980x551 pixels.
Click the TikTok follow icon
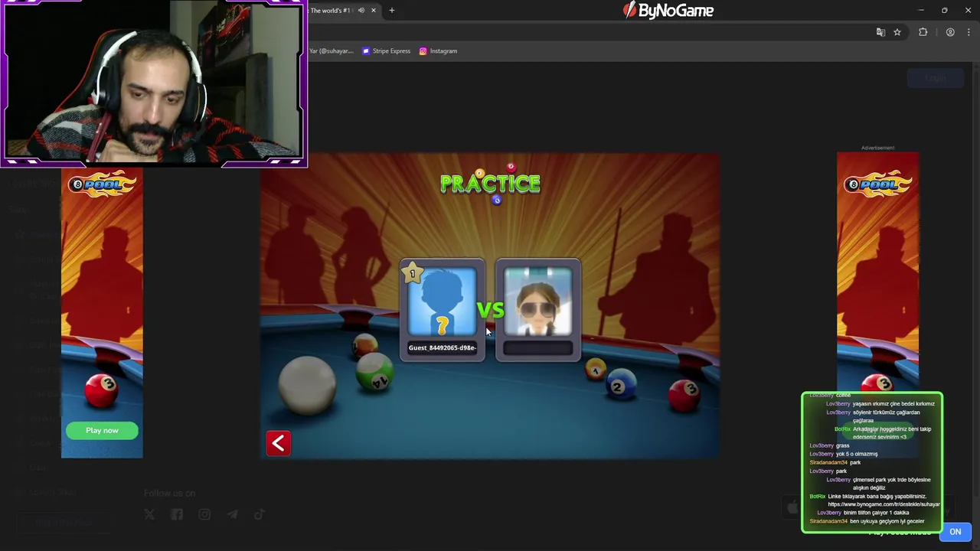coord(260,514)
